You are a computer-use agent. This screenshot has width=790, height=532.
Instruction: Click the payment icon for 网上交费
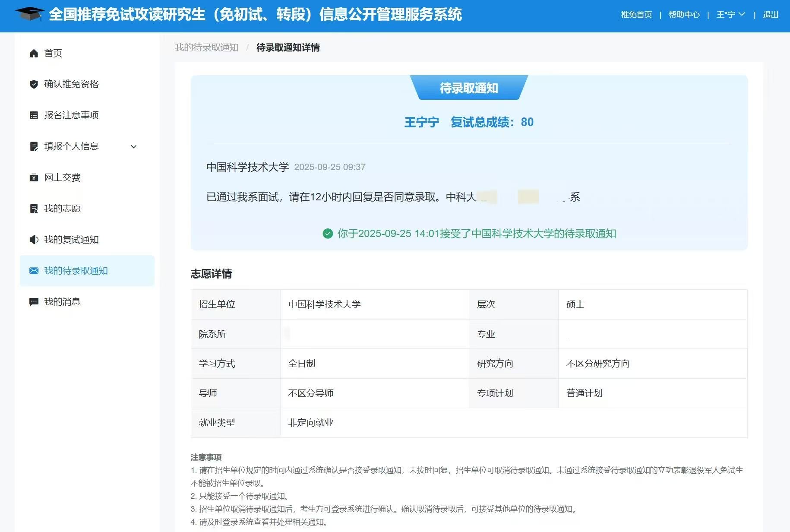[x=34, y=177]
